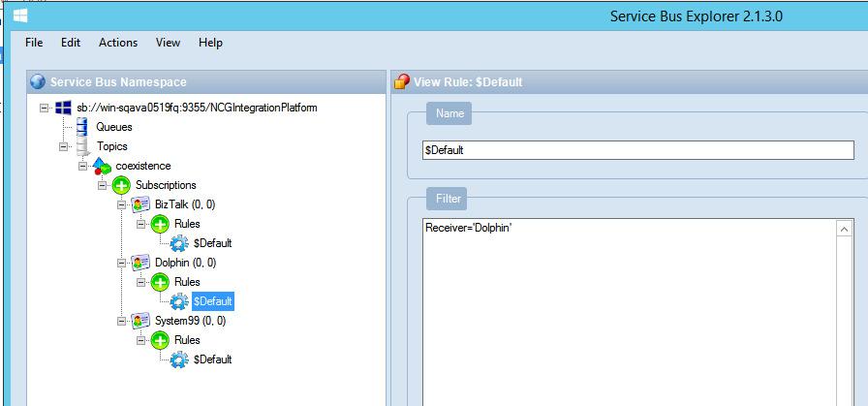Click the BizTalk subscription card icon
Screen dimensions: 868x406
point(140,204)
